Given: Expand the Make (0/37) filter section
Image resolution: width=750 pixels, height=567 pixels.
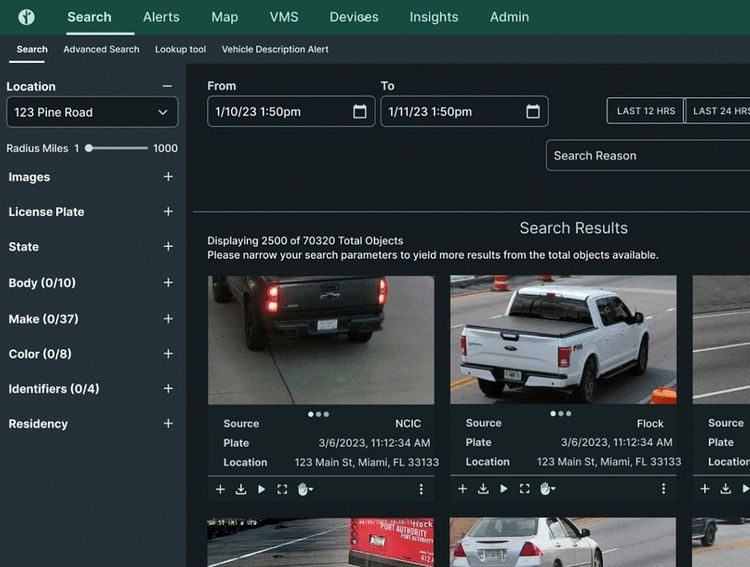Looking at the screenshot, I should tap(168, 319).
